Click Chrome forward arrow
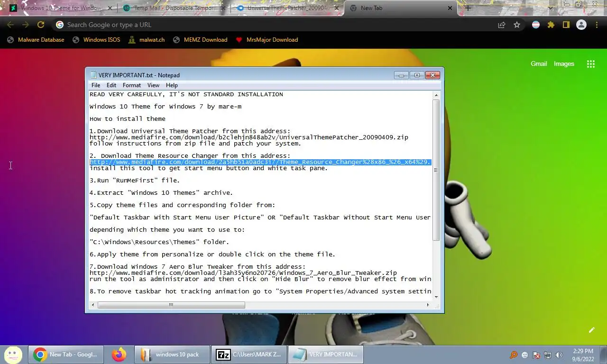 coord(26,25)
